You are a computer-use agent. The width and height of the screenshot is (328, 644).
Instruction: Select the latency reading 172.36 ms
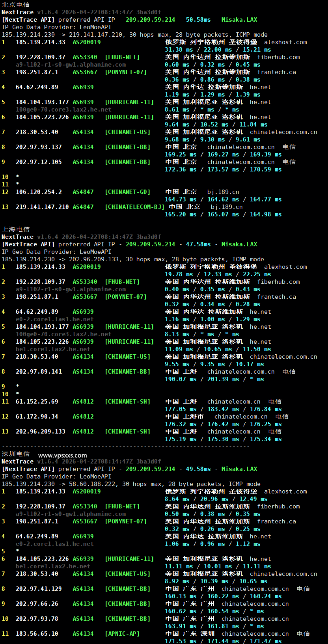click(181, 169)
